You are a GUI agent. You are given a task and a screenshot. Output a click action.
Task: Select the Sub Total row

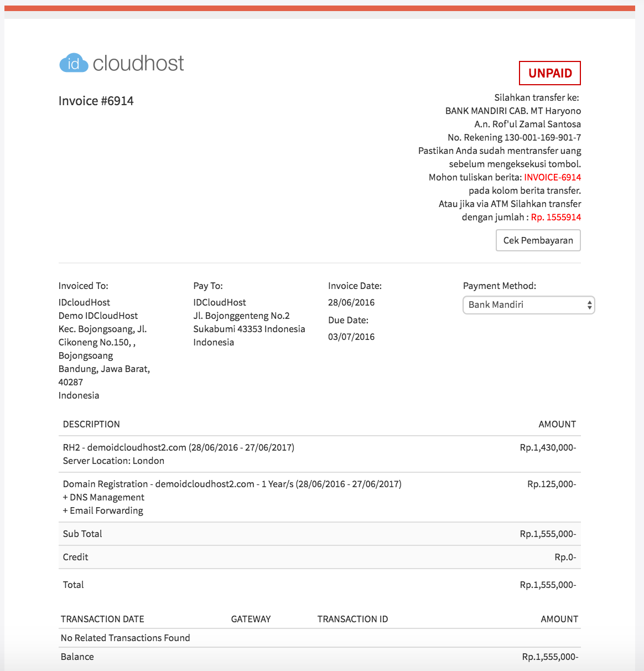(81, 534)
